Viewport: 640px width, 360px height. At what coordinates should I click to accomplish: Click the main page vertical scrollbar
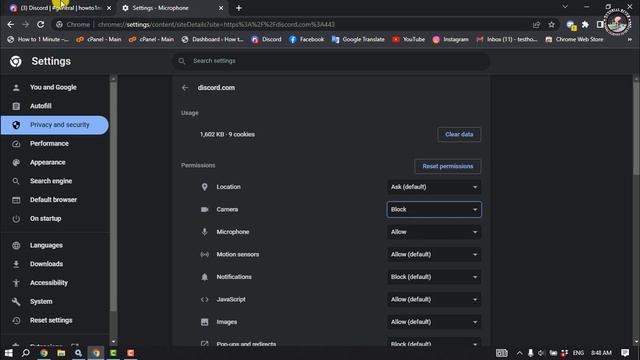pos(636,129)
